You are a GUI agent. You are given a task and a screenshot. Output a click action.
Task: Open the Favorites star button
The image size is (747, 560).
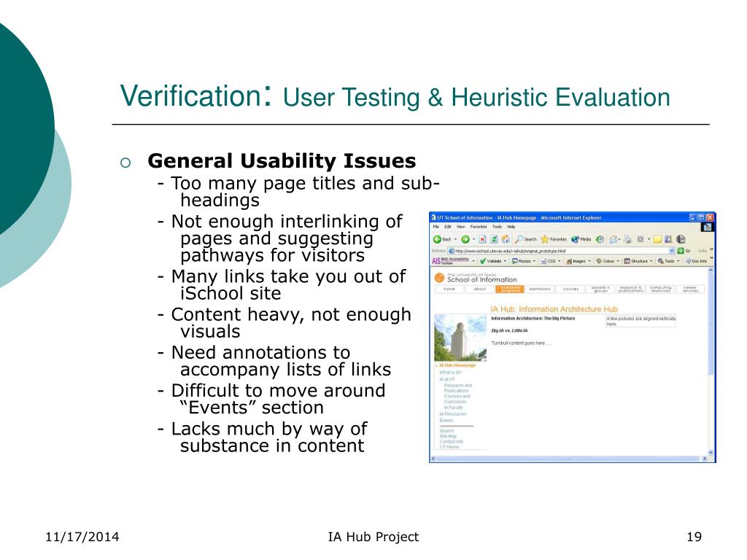pyautogui.click(x=554, y=239)
